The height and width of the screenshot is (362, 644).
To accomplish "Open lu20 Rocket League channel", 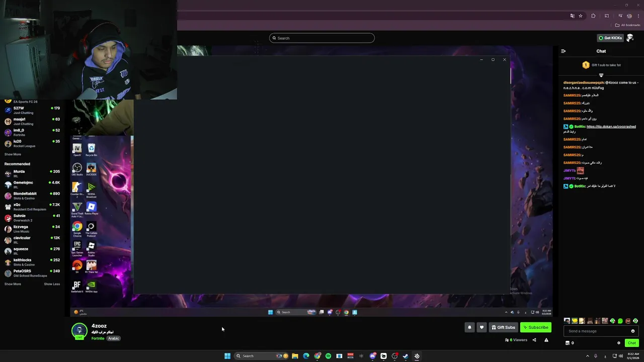I will coord(32,143).
